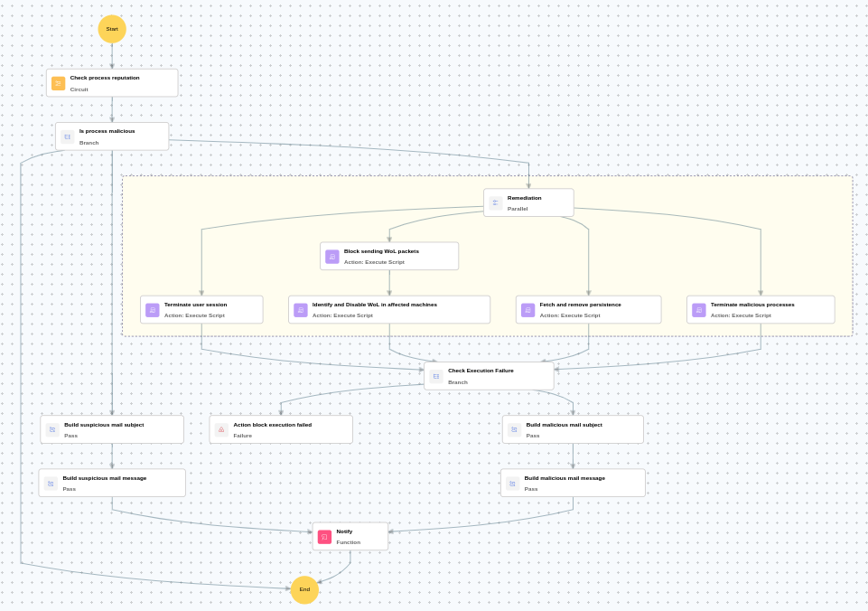This screenshot has height=611, width=868.
Task: Click the Pass icon on Build suspicious mail message
Action: click(51, 484)
